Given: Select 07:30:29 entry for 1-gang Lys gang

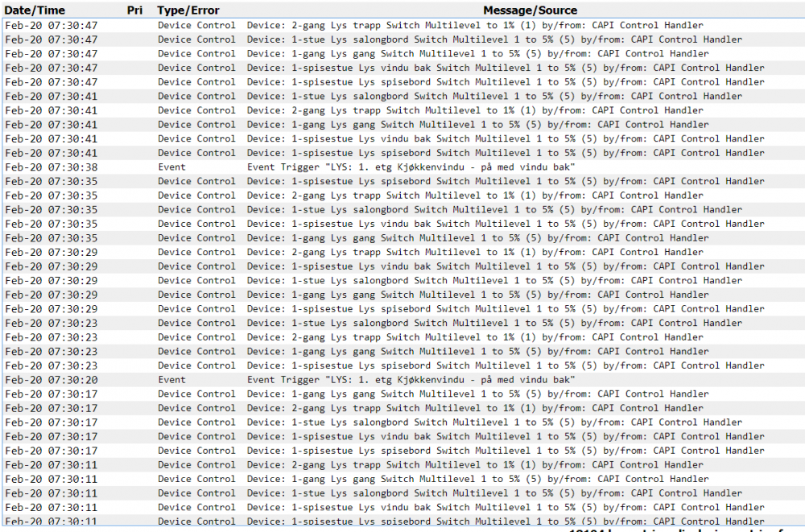Looking at the screenshot, I should coord(477,295).
